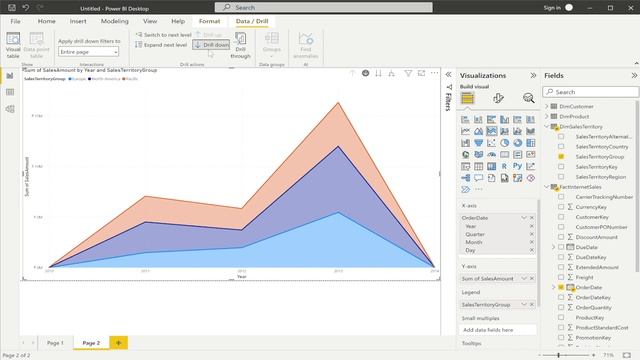
Task: Check the CurrencyKey field
Action: [x=561, y=207]
